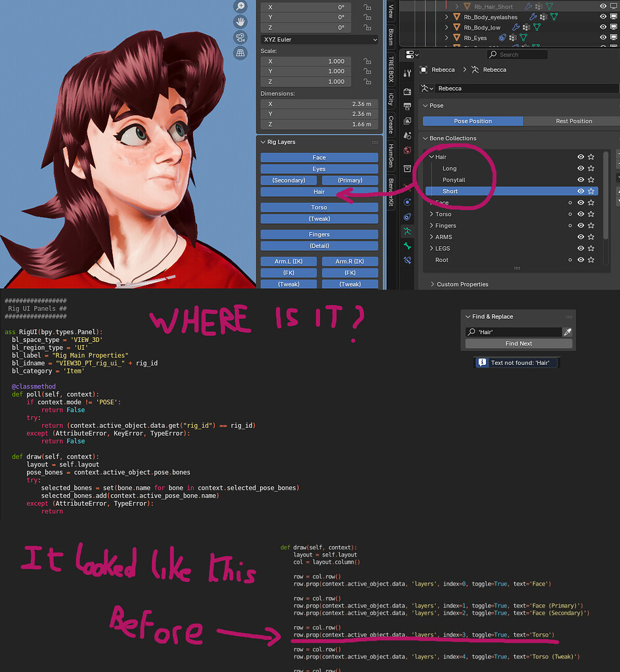Image resolution: width=620 pixels, height=672 pixels.
Task: Toggle X rotation lock icon
Action: pos(367,7)
